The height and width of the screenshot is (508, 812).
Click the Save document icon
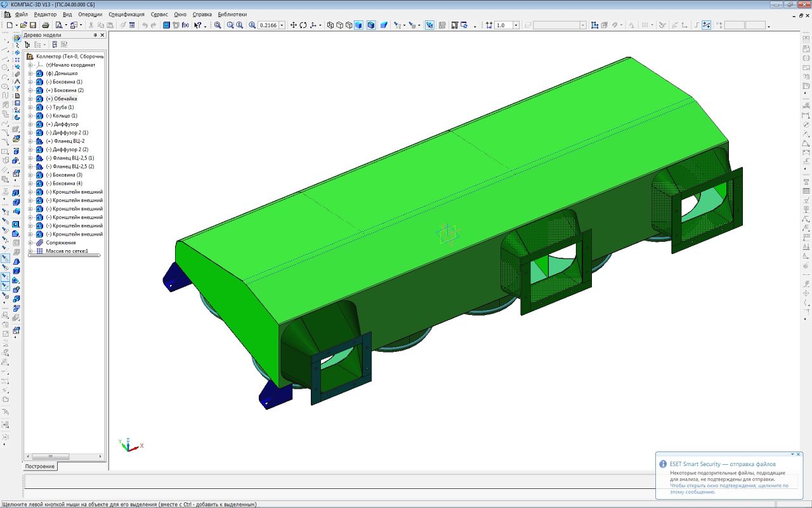tap(33, 25)
